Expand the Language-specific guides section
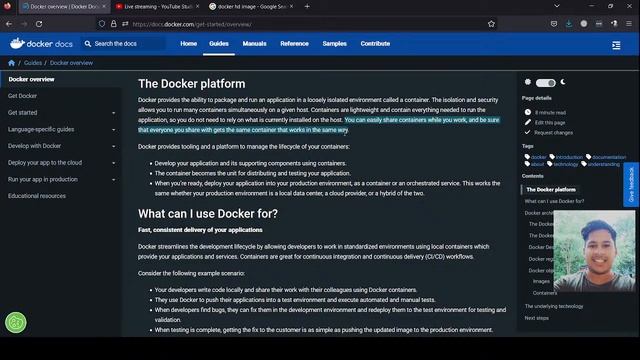The image size is (640, 360). [x=113, y=130]
